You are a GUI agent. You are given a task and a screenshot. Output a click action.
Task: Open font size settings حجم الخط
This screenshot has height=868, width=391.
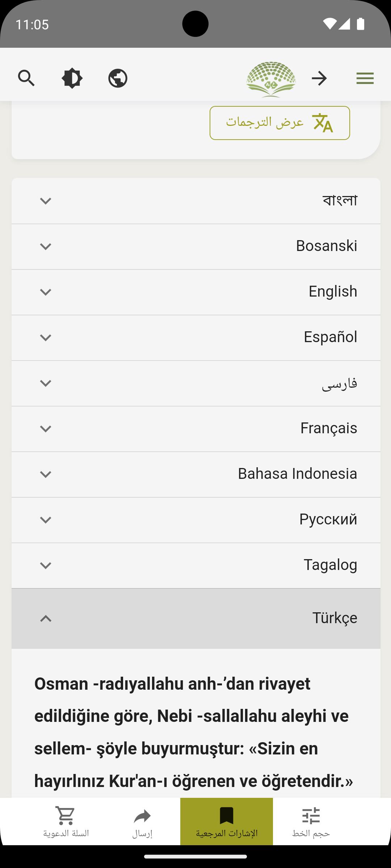[311, 822]
